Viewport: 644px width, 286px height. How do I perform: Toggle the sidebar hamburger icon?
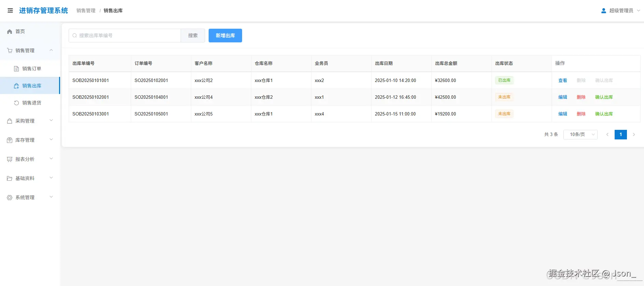point(10,11)
